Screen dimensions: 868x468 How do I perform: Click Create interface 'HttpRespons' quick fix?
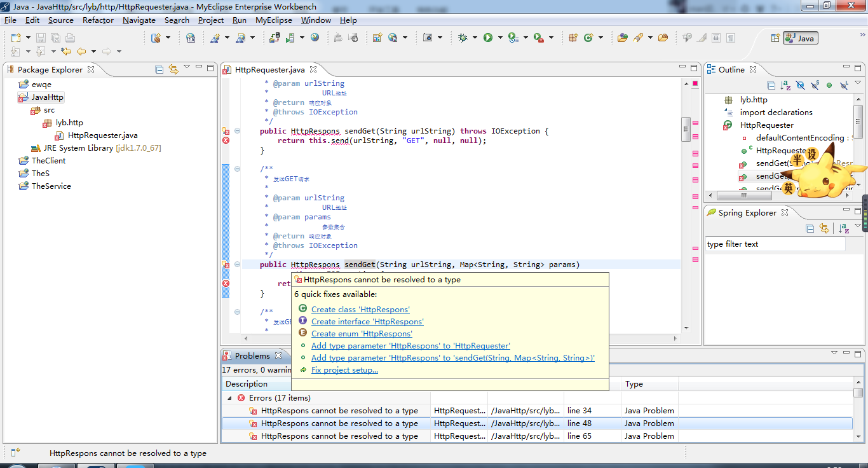[x=367, y=321]
